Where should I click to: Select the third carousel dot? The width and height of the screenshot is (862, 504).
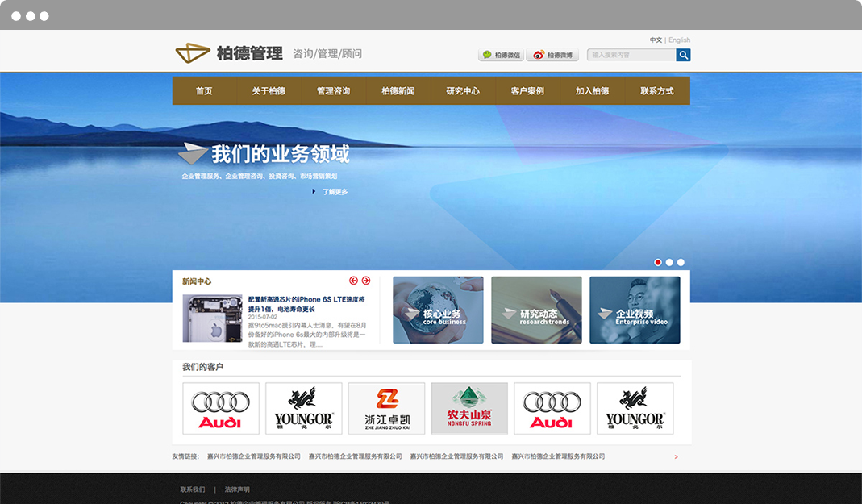click(x=681, y=262)
